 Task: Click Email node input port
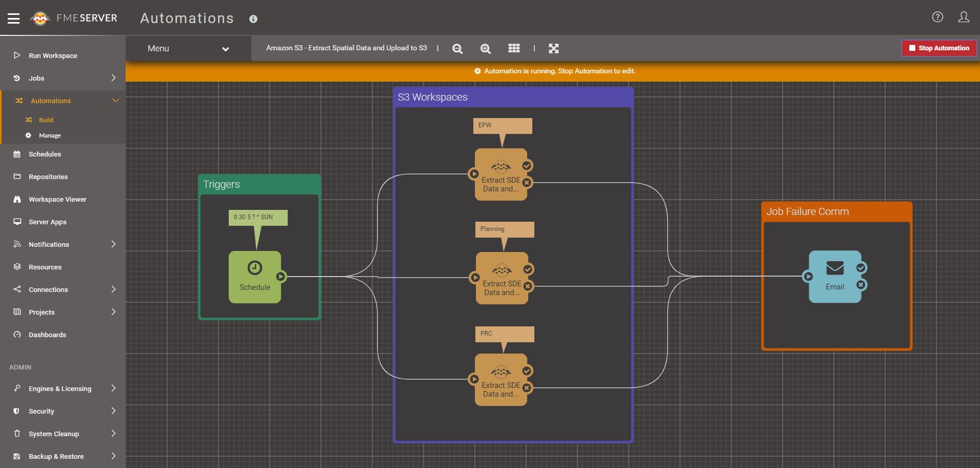[808, 277]
